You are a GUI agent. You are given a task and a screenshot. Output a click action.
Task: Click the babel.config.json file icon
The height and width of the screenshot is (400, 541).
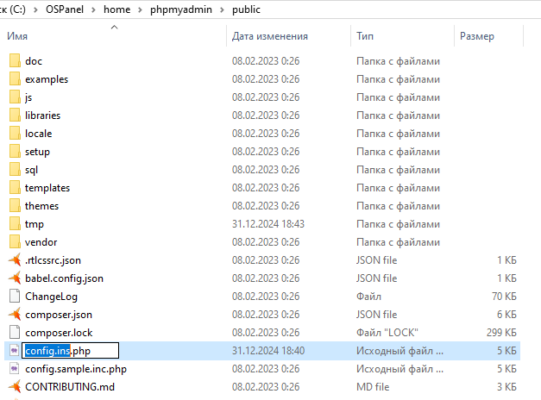(15, 278)
